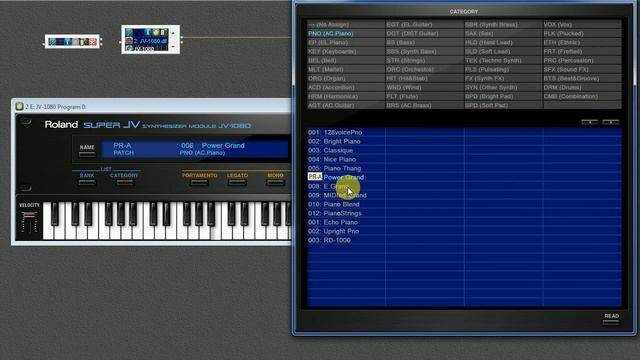Select the AGT (AC.Guitar) category
Image resolution: width=640 pixels, height=360 pixels.
pyautogui.click(x=346, y=105)
